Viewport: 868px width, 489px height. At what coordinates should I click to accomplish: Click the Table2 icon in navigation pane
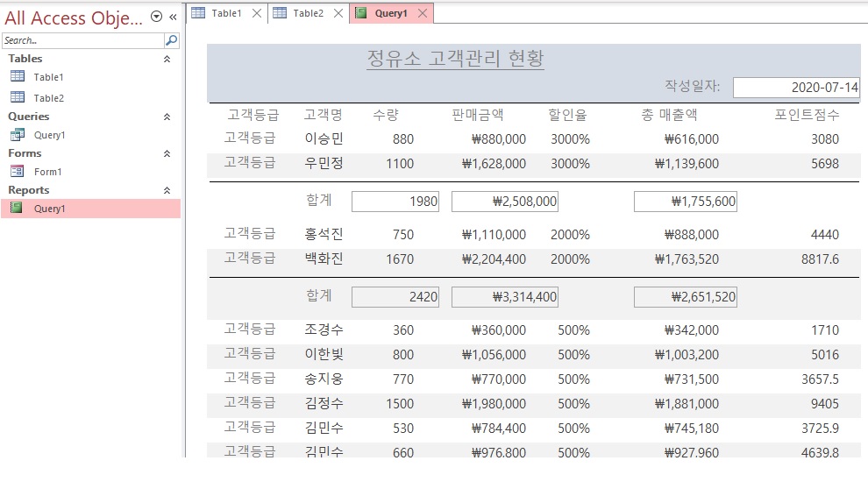click(17, 98)
